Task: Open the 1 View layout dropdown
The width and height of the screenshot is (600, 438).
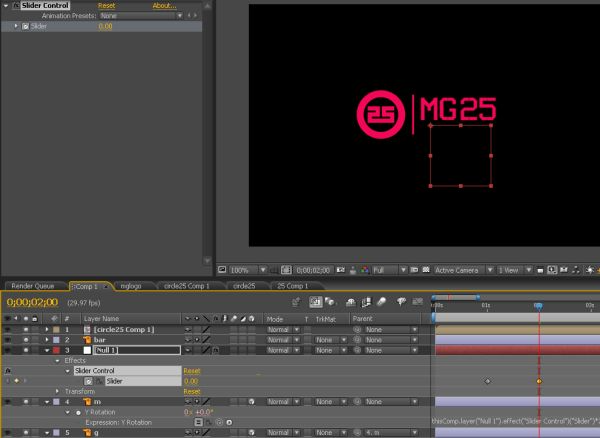Action: tap(515, 270)
